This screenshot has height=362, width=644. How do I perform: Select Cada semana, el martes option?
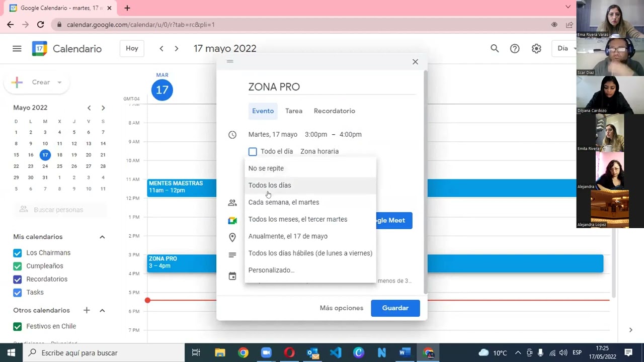[310, 202]
